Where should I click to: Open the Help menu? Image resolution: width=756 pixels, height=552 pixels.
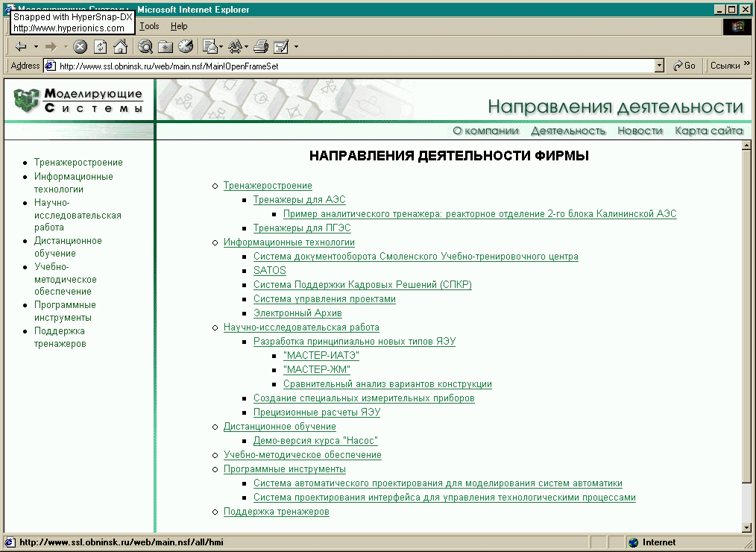point(179,27)
